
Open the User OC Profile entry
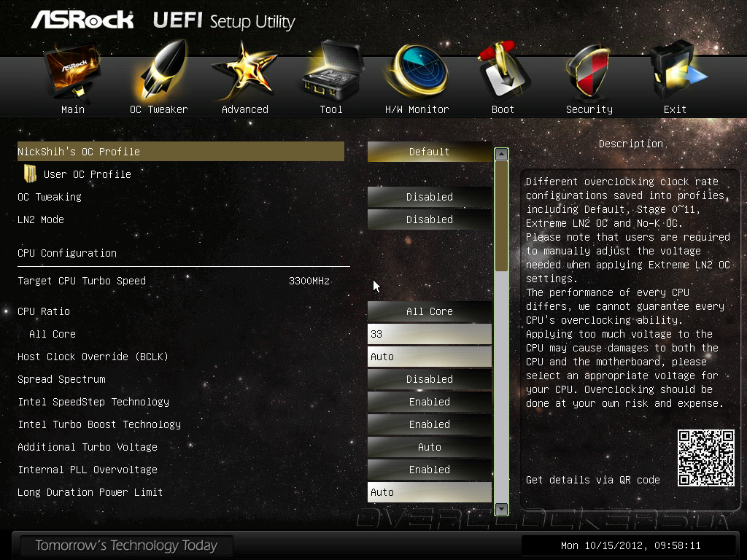[x=88, y=174]
